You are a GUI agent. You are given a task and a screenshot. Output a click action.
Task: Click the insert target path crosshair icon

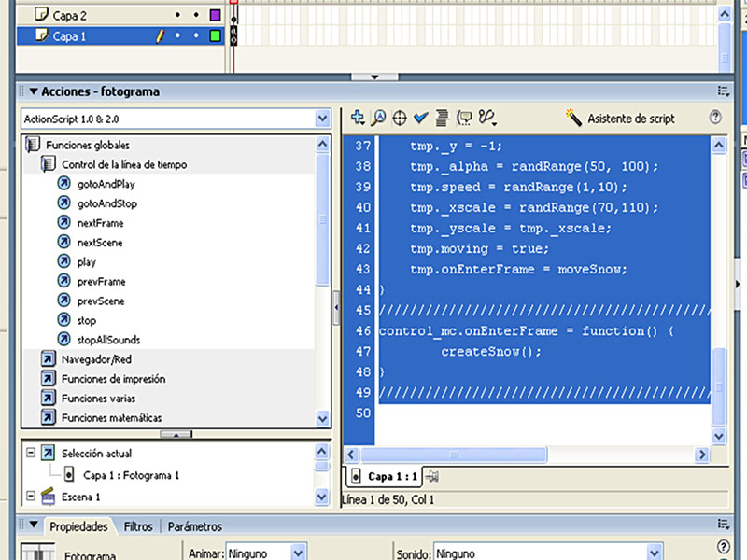[399, 118]
